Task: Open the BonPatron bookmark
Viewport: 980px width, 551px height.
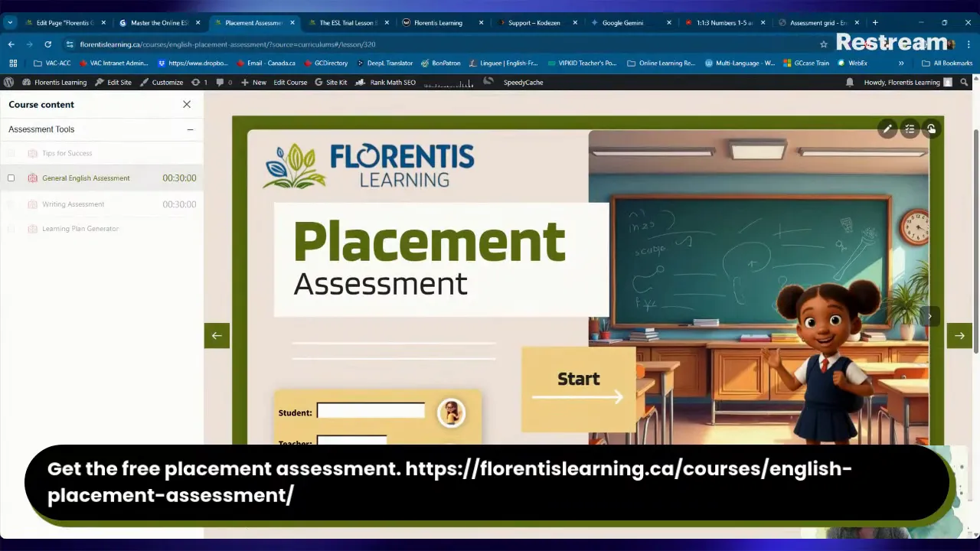Action: (x=440, y=63)
